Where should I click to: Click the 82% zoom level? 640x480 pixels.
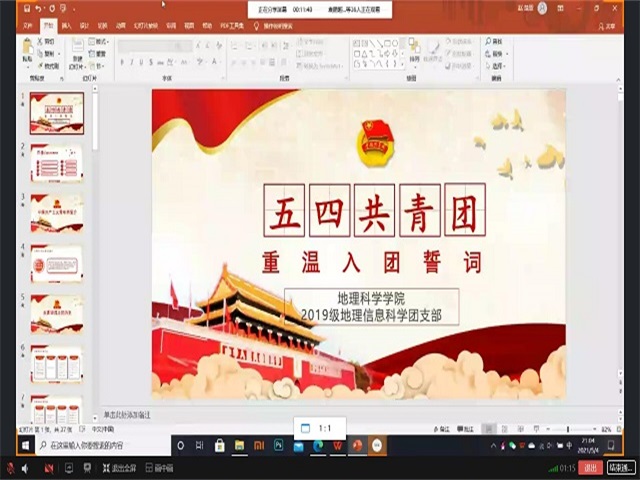[606, 429]
